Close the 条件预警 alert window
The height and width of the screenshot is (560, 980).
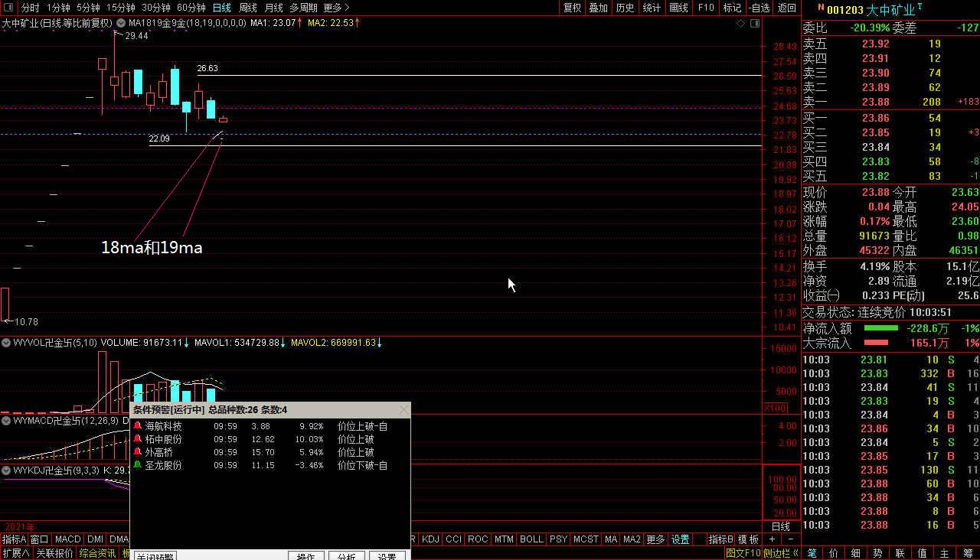[403, 410]
